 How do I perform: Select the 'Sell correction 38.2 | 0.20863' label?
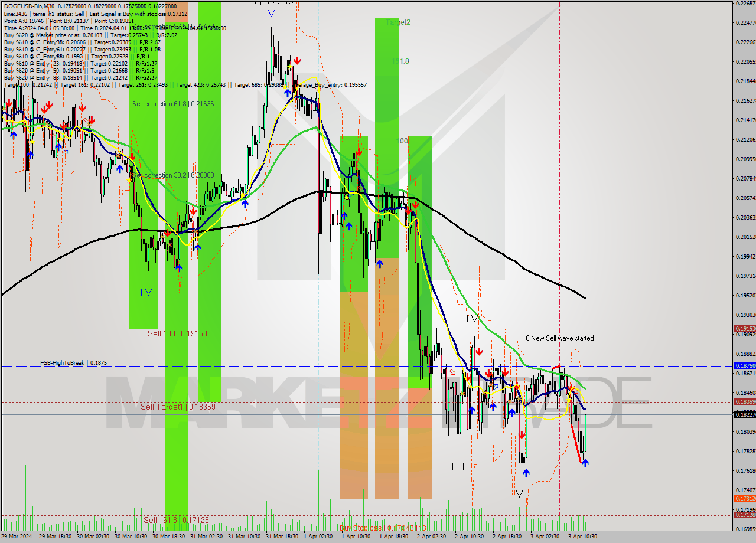tap(173, 175)
